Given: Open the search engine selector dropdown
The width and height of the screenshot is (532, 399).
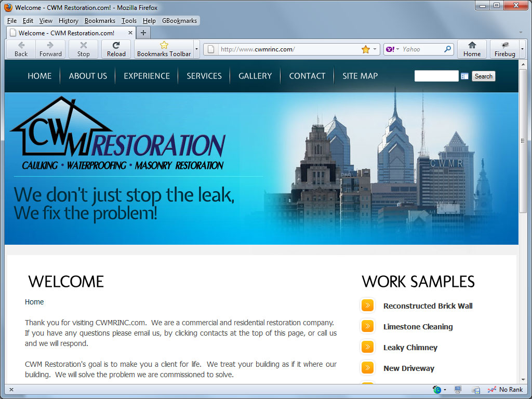Looking at the screenshot, I should tap(397, 49).
